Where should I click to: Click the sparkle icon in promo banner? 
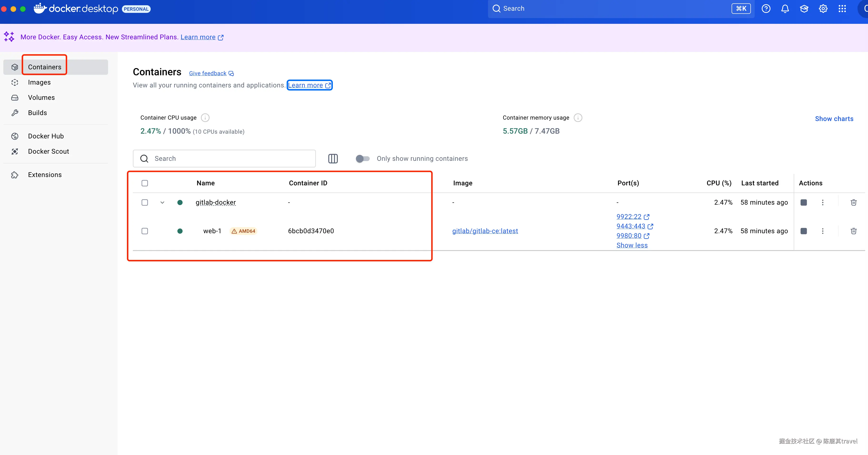tap(9, 37)
